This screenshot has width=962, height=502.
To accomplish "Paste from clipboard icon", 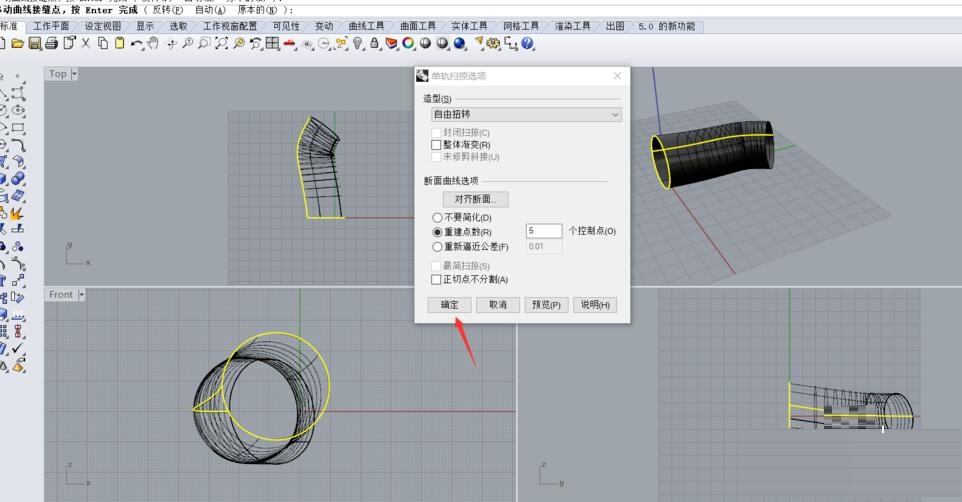I will coord(120,44).
